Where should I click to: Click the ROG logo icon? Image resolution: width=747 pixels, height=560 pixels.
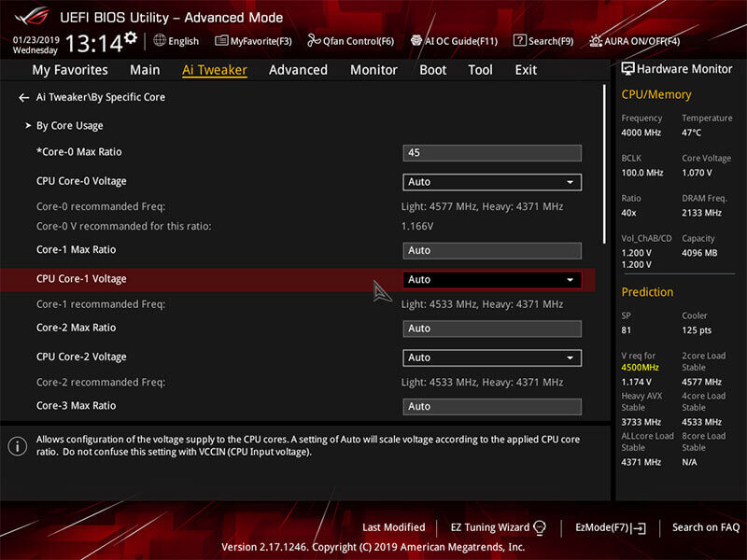coord(32,17)
